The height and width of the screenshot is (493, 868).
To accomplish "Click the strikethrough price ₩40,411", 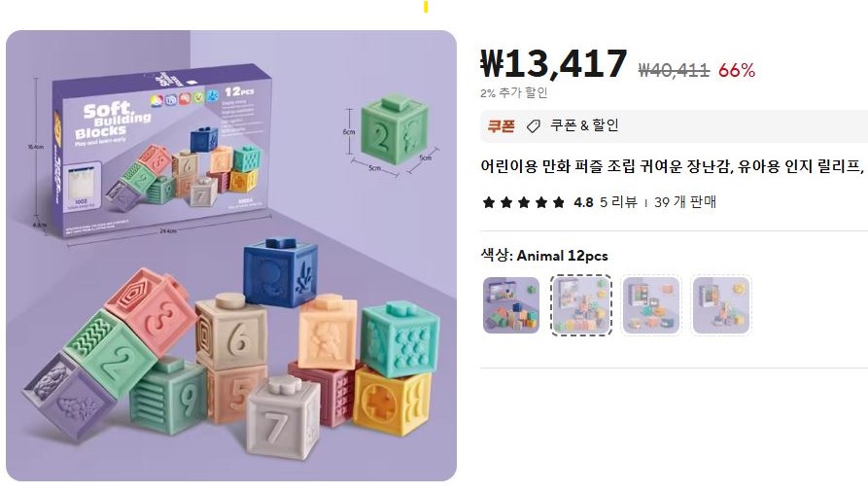I will (674, 70).
